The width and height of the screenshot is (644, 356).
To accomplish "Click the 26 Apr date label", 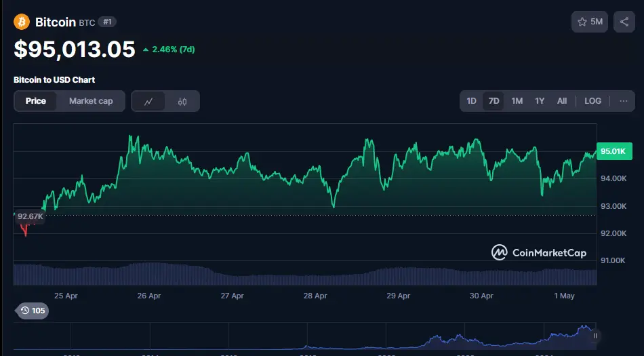I will tap(149, 296).
